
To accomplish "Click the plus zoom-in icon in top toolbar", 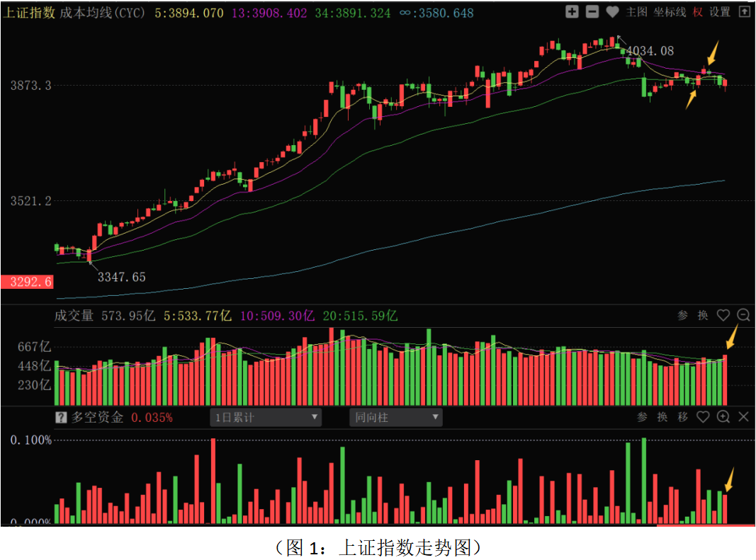I will tap(572, 12).
